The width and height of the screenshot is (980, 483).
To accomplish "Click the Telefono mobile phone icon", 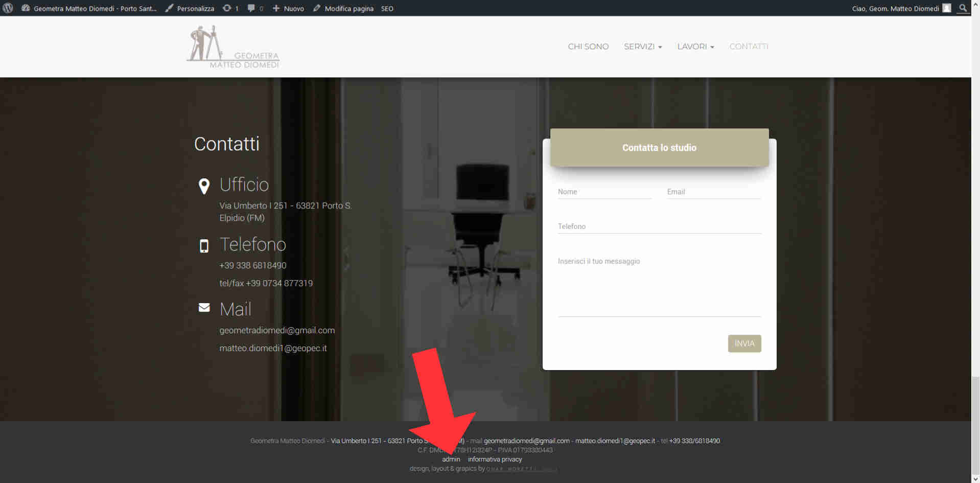I will pos(204,246).
